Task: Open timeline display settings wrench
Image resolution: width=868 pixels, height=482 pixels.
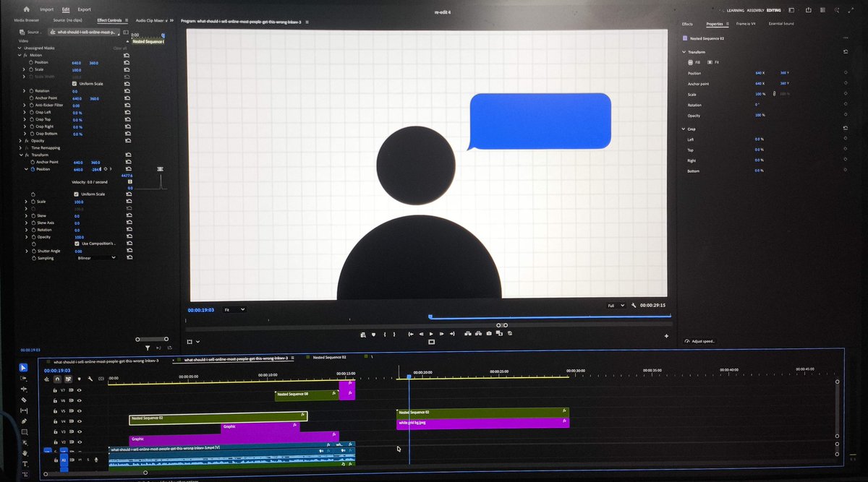Action: coord(90,379)
